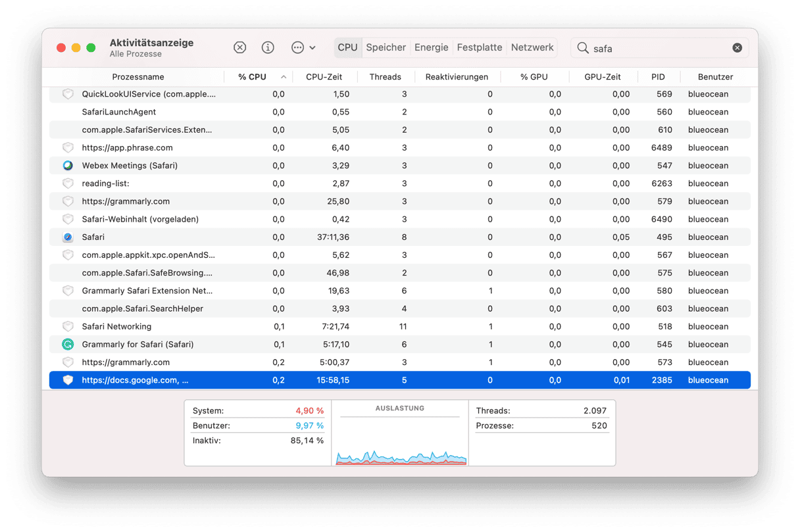Switch to the Speicher tab
The width and height of the screenshot is (800, 532).
(x=386, y=47)
